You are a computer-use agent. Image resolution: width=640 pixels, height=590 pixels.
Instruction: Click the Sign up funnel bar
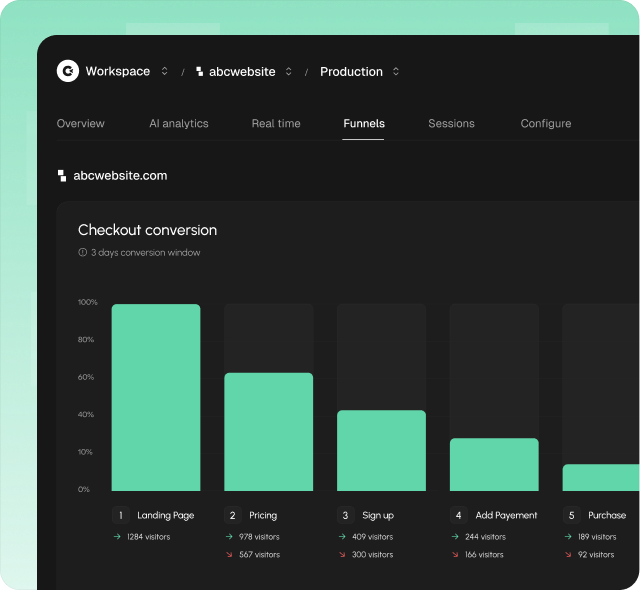point(381,450)
